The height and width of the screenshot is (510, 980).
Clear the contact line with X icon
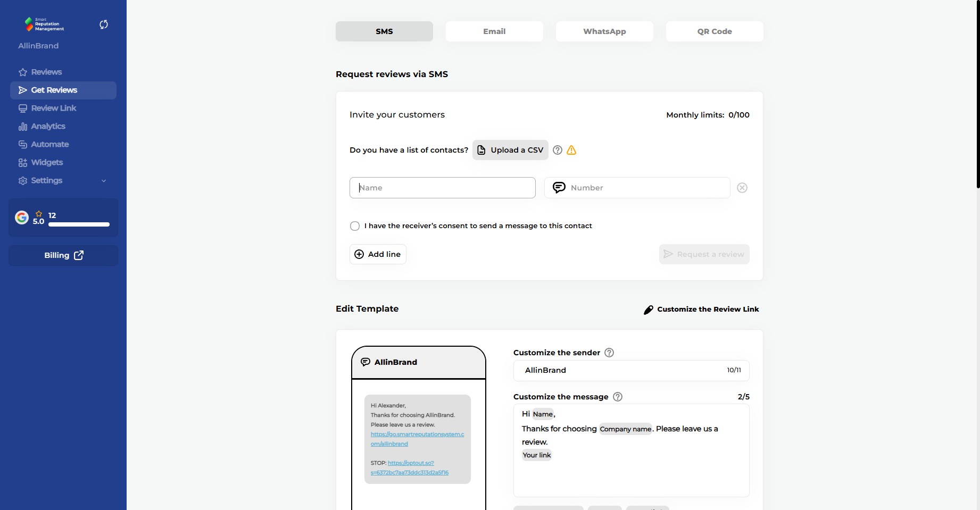tap(742, 188)
